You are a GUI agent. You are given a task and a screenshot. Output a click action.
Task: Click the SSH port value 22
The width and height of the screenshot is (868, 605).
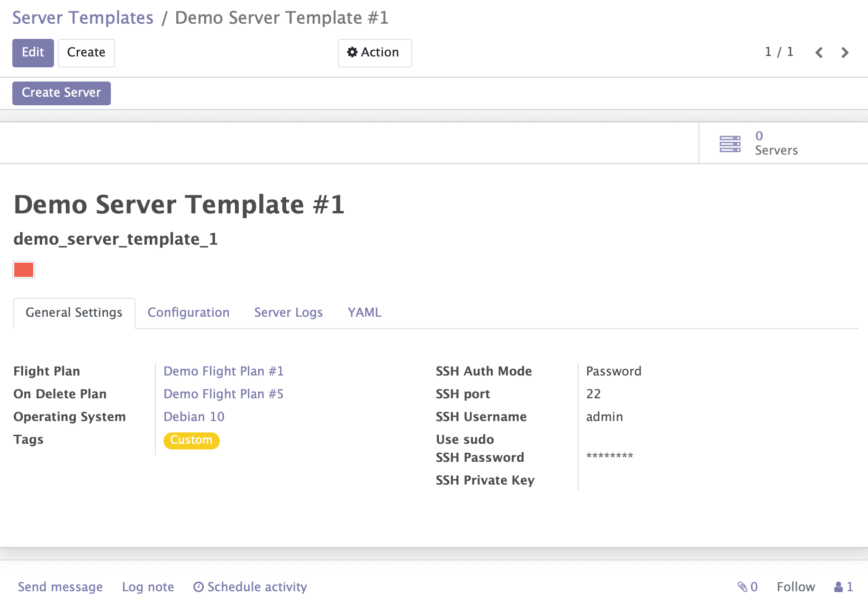click(x=593, y=394)
